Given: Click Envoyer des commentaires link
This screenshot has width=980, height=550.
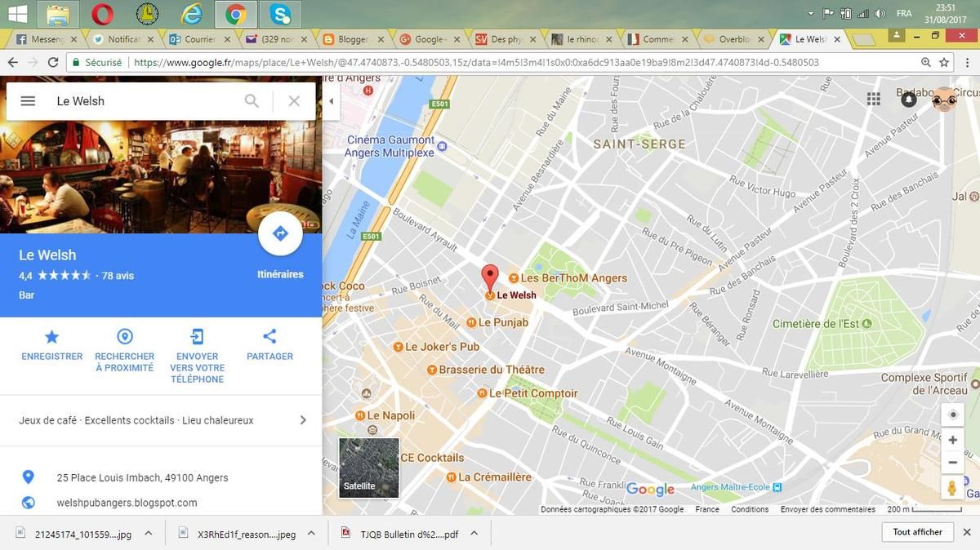Looking at the screenshot, I should pyautogui.click(x=828, y=509).
